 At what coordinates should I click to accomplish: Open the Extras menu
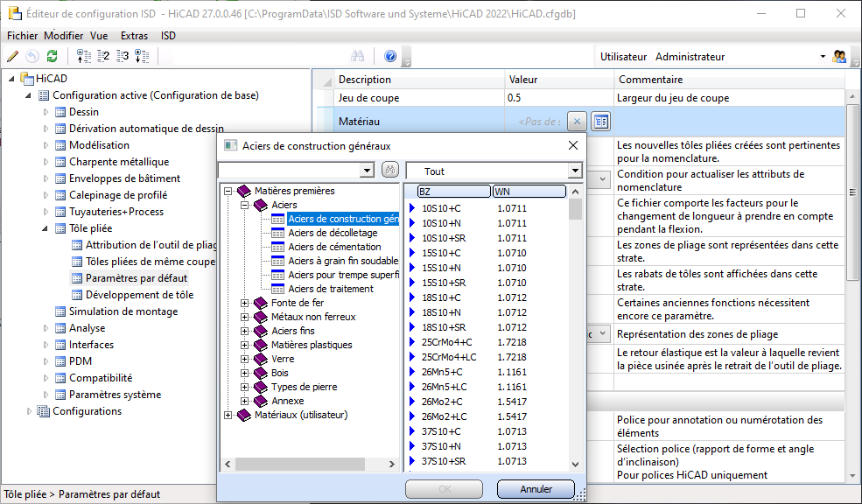click(x=134, y=36)
